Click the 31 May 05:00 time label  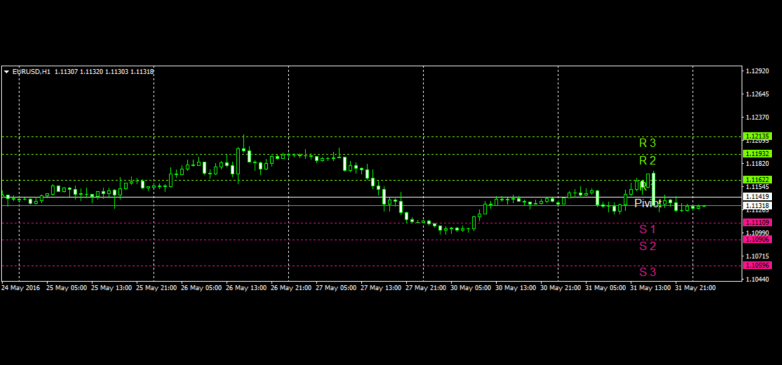605,288
